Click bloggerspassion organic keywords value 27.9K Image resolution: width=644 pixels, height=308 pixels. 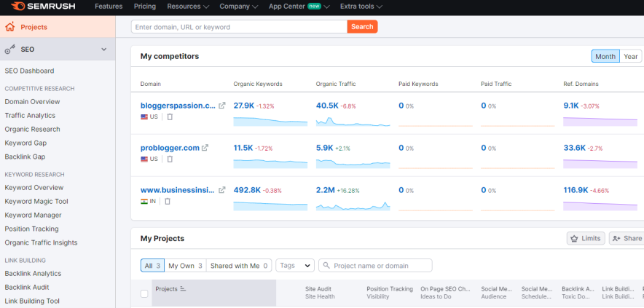pyautogui.click(x=244, y=106)
